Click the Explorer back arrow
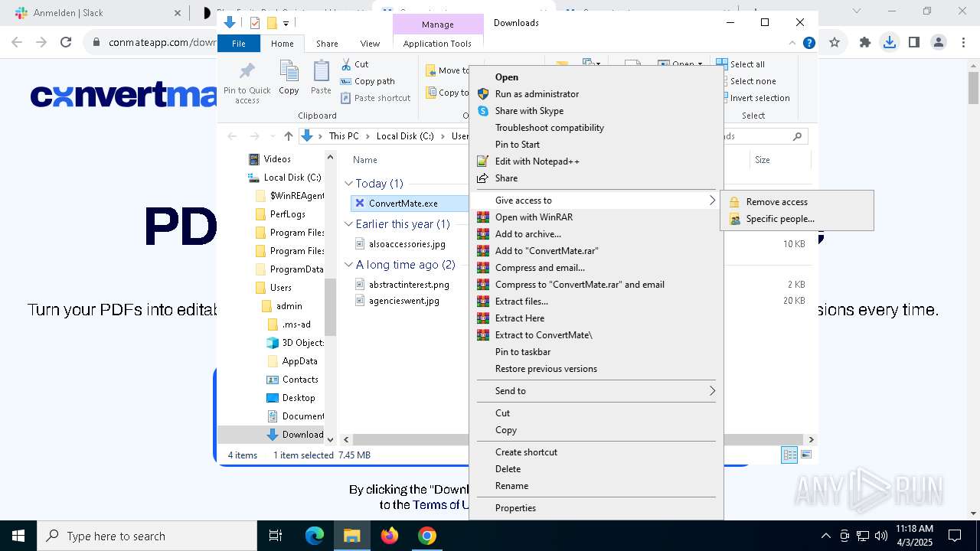Viewport: 980px width, 551px height. (x=232, y=136)
